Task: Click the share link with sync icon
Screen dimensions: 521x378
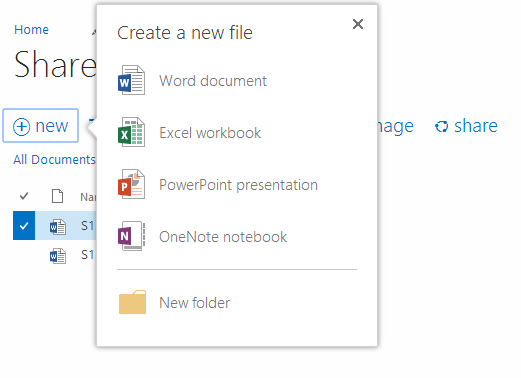Action: [x=466, y=126]
